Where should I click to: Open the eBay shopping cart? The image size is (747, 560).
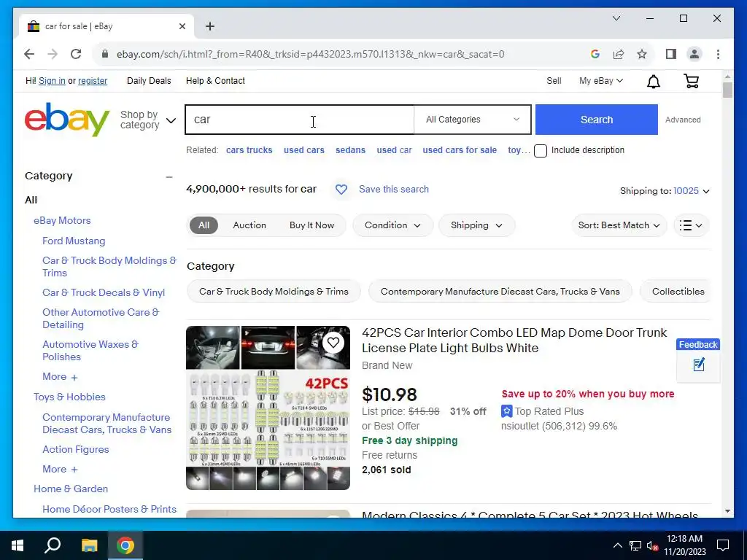pyautogui.click(x=692, y=82)
